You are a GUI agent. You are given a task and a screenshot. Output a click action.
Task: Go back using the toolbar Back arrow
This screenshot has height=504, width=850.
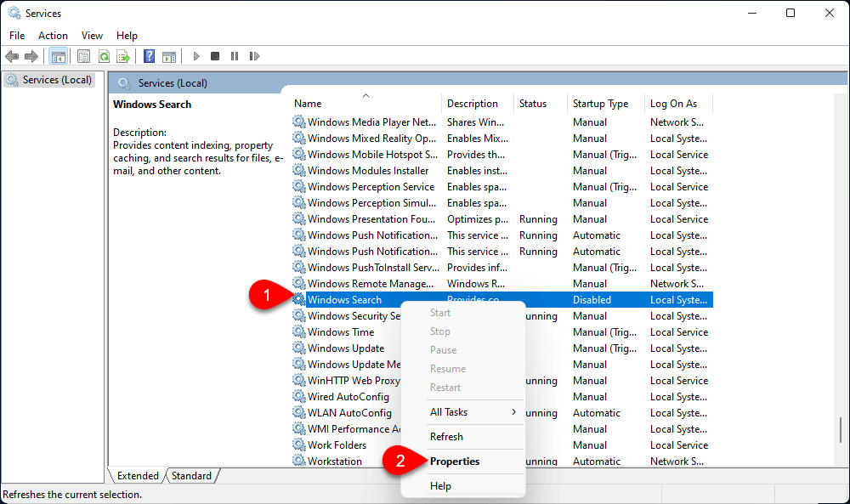[x=12, y=56]
